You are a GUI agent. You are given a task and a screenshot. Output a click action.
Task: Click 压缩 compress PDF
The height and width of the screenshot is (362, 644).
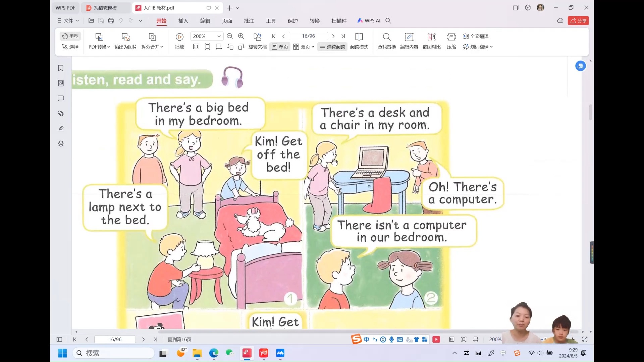pos(451,41)
